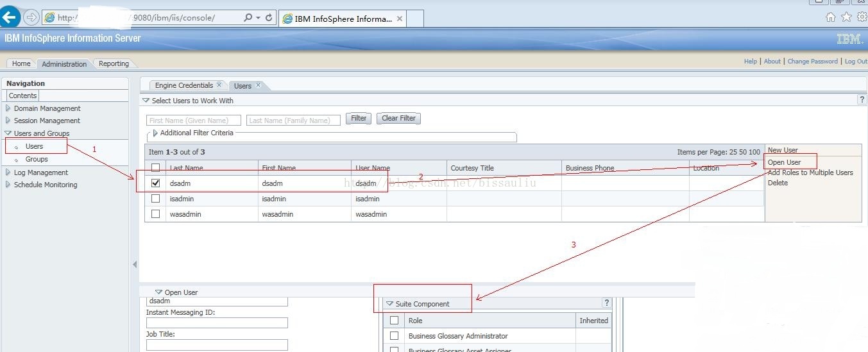Screen dimensions: 868x352
Task: Click the Instant Messaging ID field
Action: (217, 323)
